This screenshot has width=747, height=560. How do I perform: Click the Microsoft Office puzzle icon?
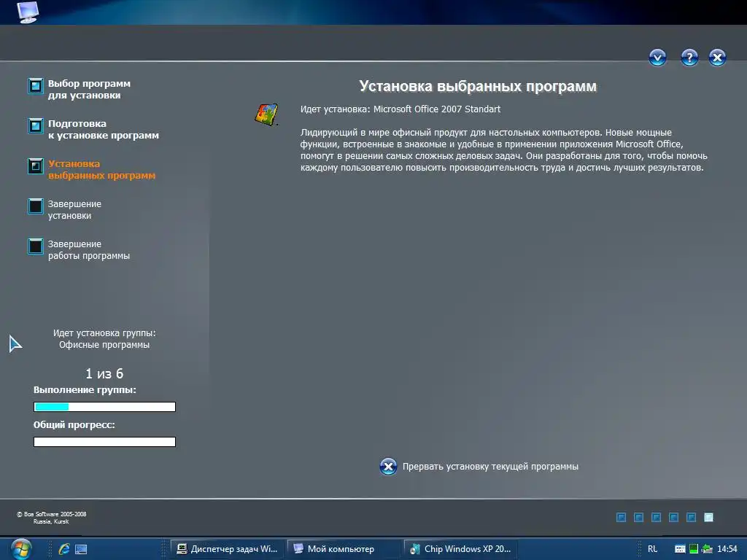[266, 114]
